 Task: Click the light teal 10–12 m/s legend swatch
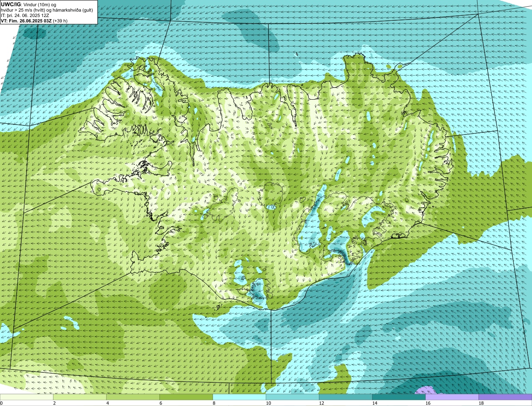293,397
